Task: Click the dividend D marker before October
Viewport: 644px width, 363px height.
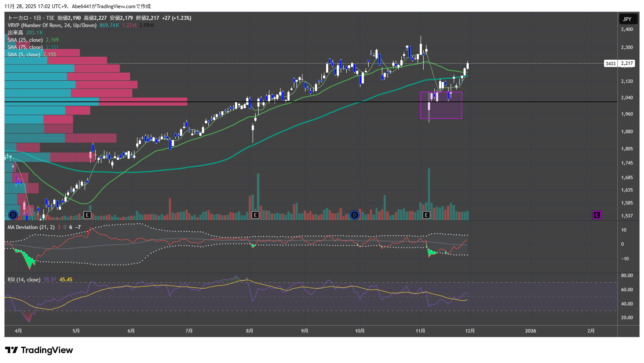Action: click(x=354, y=215)
